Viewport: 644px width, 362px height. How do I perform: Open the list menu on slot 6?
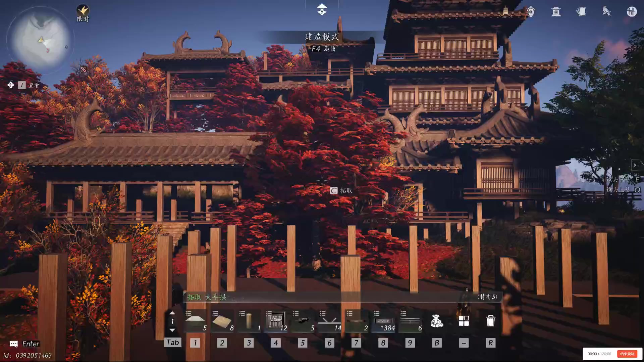[x=323, y=313]
